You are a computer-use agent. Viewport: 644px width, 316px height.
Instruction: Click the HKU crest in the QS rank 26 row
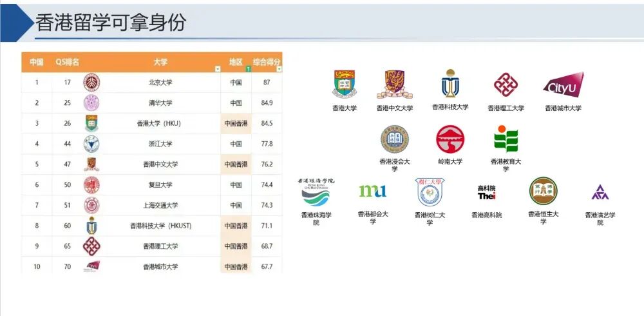(91, 123)
